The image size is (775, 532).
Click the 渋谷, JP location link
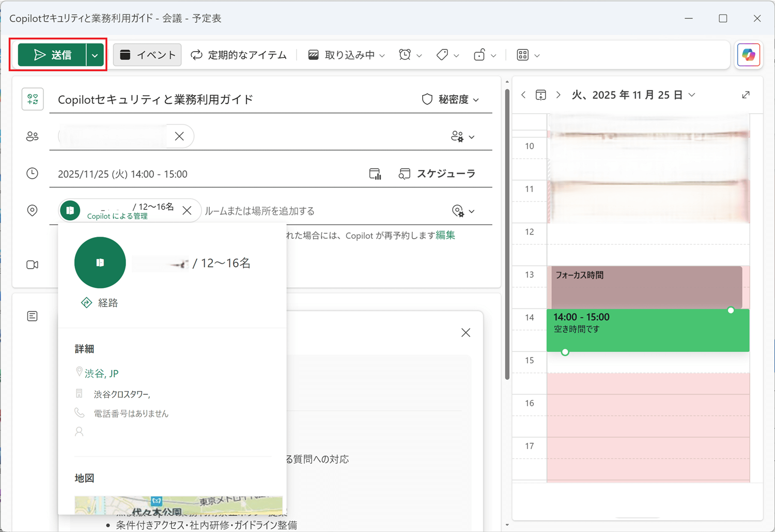101,373
